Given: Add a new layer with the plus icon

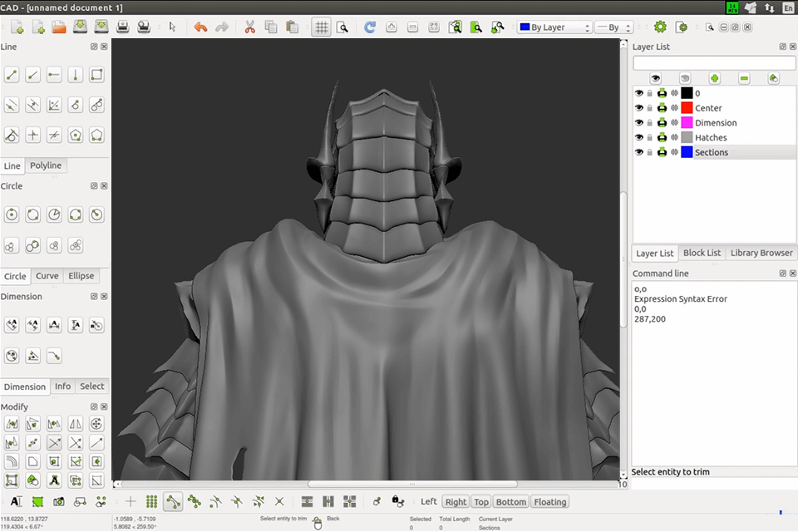Looking at the screenshot, I should 713,78.
